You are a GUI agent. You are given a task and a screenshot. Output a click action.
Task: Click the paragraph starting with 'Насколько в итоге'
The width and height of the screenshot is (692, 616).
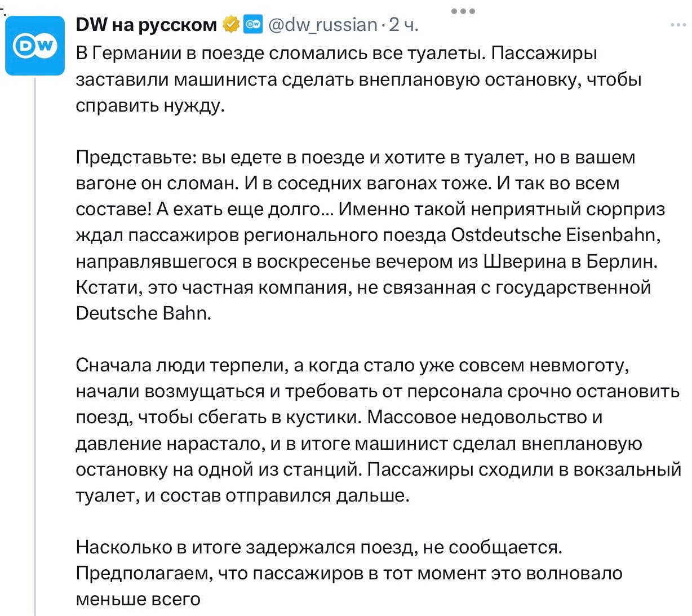[x=349, y=573]
